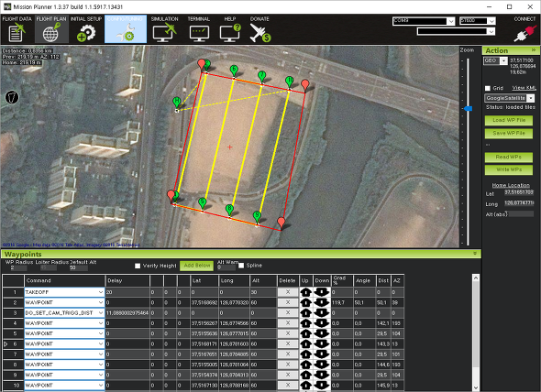Open command dropdown for row 6
This screenshot has height=392, width=541.
point(100,344)
